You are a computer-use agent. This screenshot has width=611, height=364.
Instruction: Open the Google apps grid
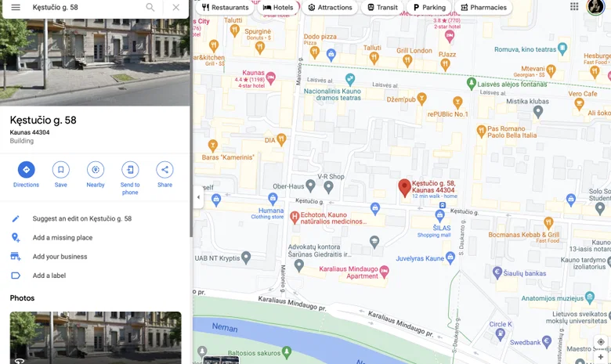574,6
